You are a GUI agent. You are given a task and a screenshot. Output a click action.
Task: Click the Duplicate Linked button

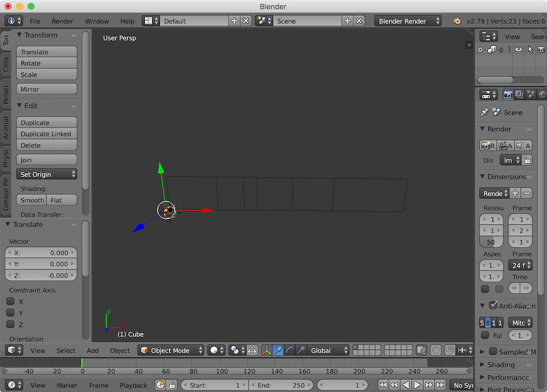(47, 134)
